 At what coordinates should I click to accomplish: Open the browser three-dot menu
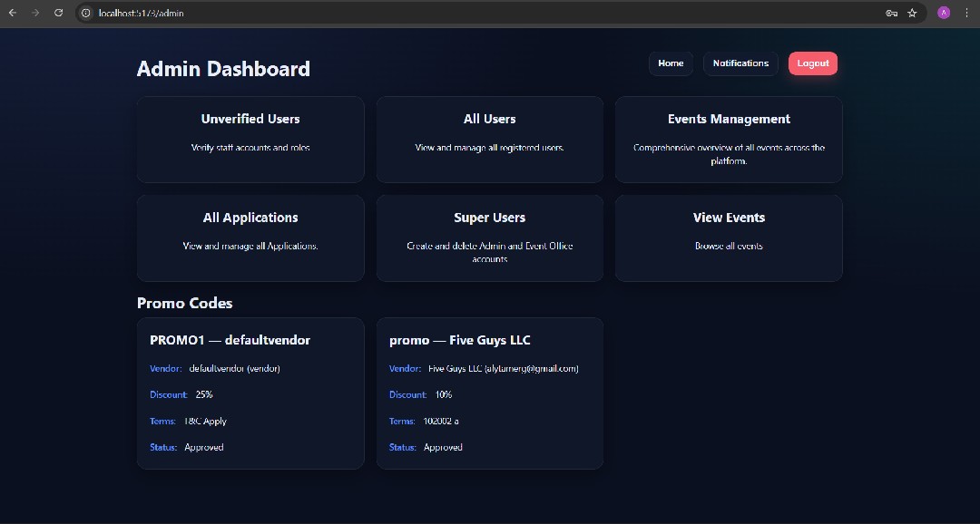(x=966, y=13)
